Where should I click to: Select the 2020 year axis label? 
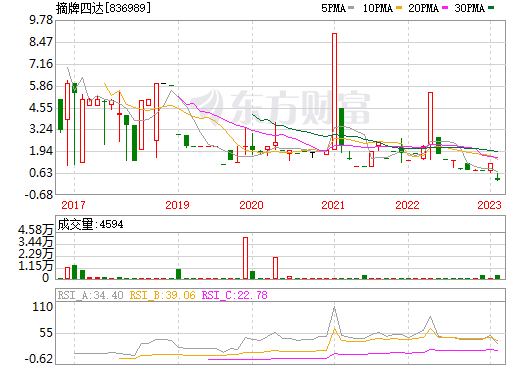[251, 205]
